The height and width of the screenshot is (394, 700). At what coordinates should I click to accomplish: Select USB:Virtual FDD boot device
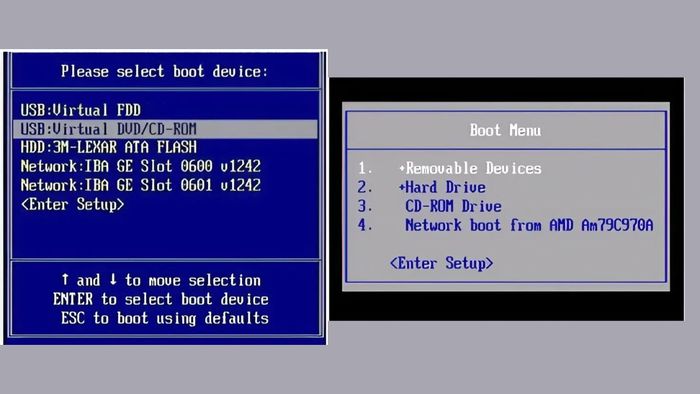pyautogui.click(x=80, y=110)
